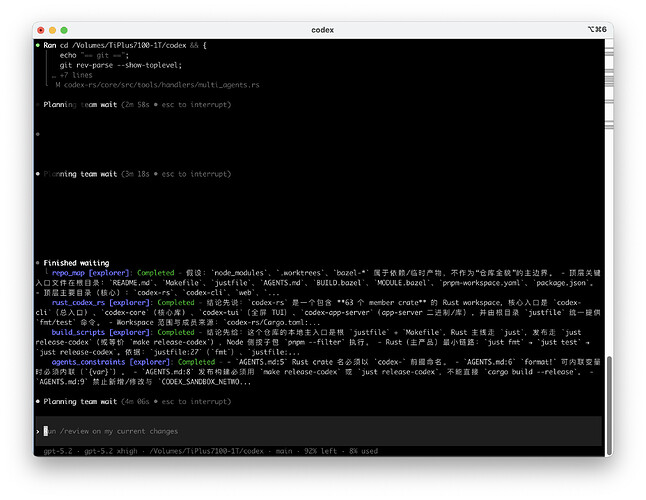
Task: Click 'Completed' status after agents_constraints
Action: pos(197,362)
